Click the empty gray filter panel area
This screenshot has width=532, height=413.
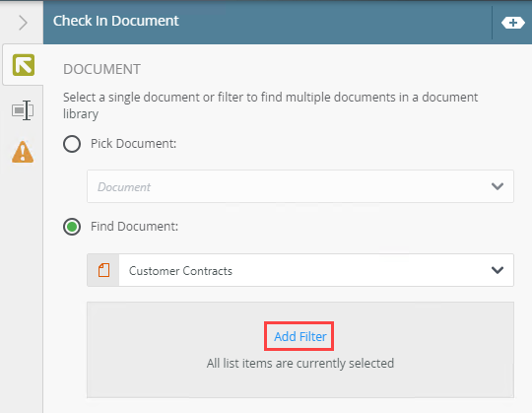tap(300, 350)
